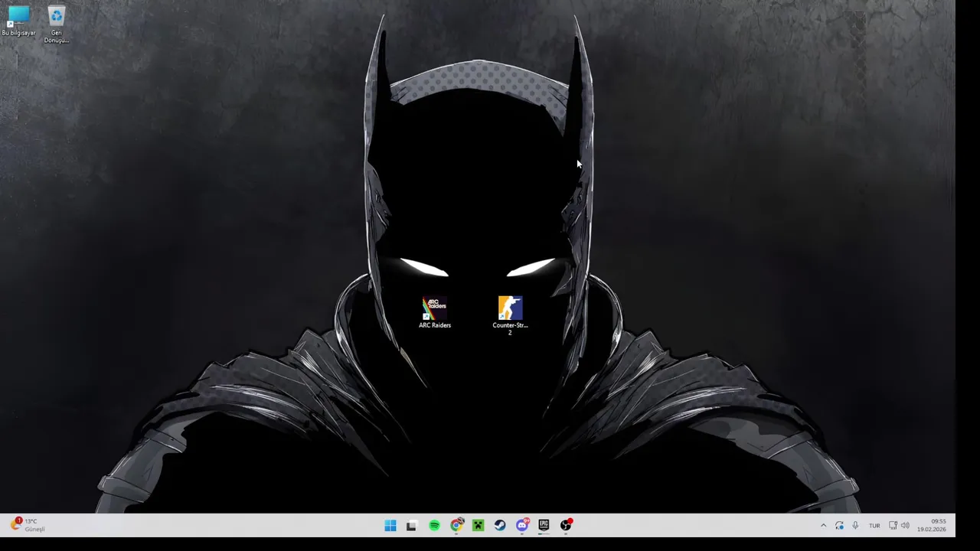This screenshot has height=551, width=980.
Task: Open the Windows Start menu
Action: (390, 525)
